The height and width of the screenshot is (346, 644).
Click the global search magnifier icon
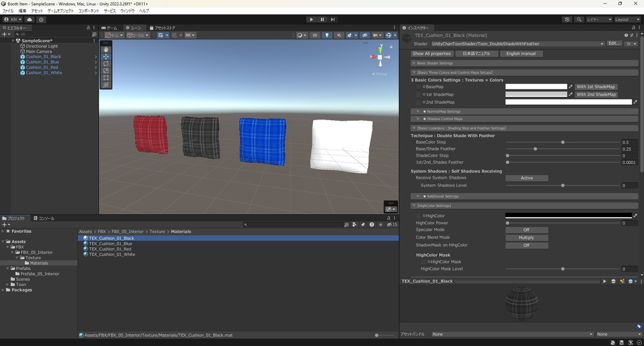tap(579, 20)
